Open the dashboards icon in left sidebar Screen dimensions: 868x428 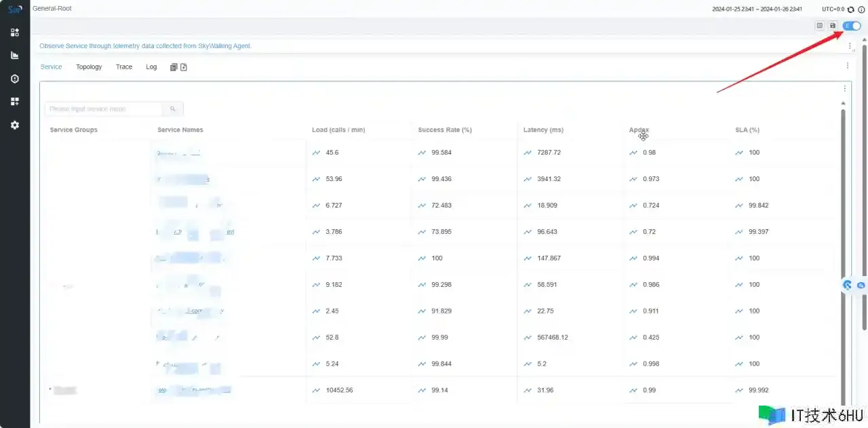pos(15,32)
